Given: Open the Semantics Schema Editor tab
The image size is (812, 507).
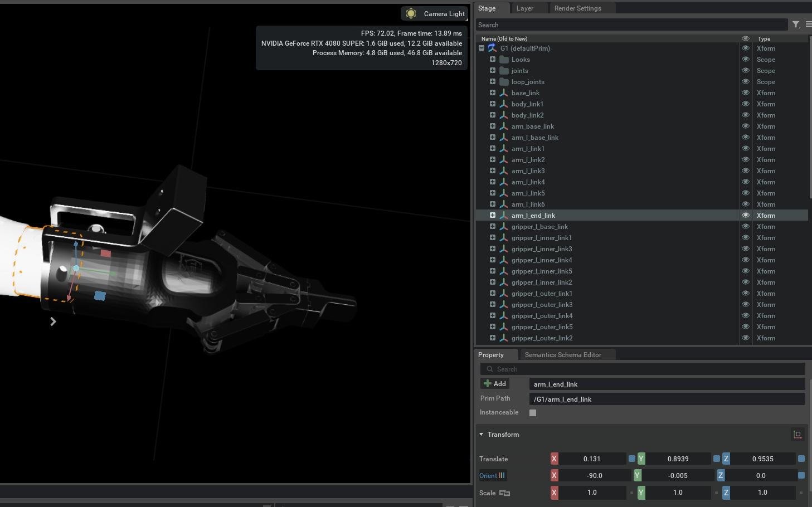Looking at the screenshot, I should pos(563,355).
